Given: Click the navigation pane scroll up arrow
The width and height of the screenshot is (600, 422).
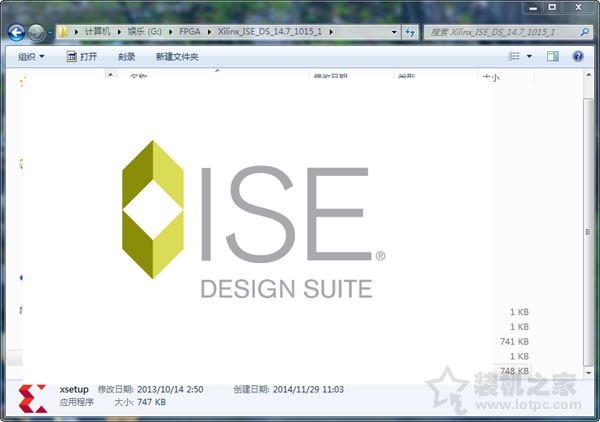Looking at the screenshot, I should pyautogui.click(x=111, y=75).
